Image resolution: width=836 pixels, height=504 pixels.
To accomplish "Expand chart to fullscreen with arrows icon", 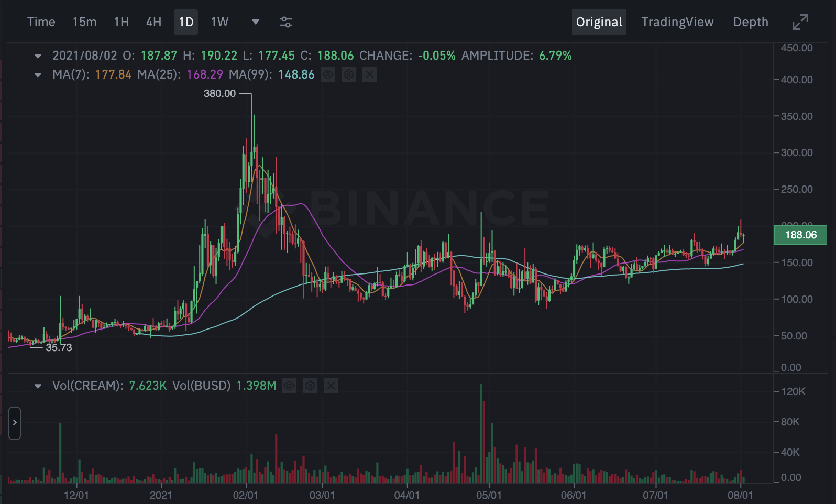I will (800, 22).
